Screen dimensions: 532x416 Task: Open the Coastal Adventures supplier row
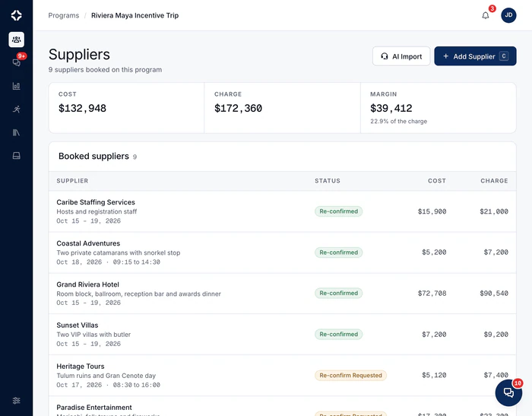coord(282,252)
